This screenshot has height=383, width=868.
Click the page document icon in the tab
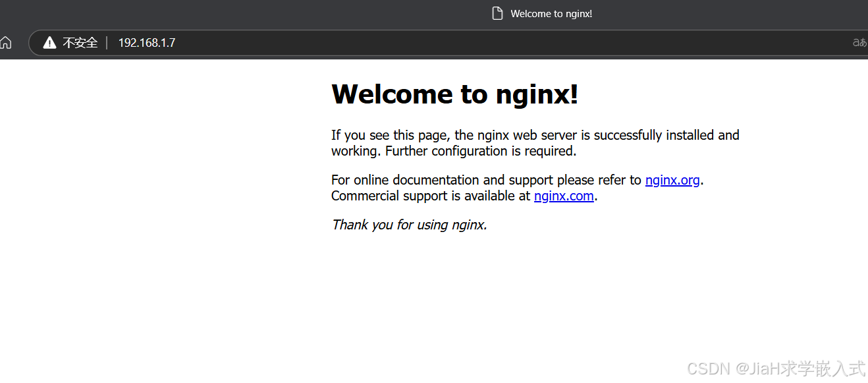click(x=498, y=13)
